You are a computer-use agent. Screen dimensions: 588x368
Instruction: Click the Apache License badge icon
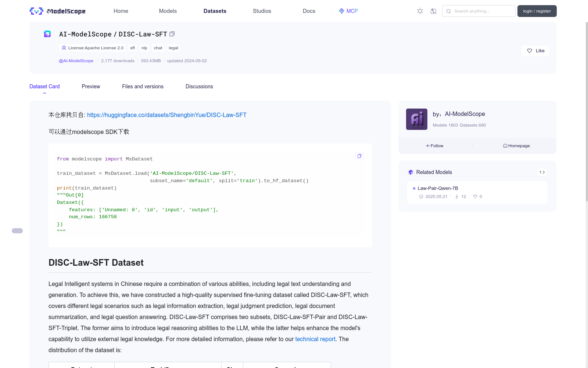point(64,48)
